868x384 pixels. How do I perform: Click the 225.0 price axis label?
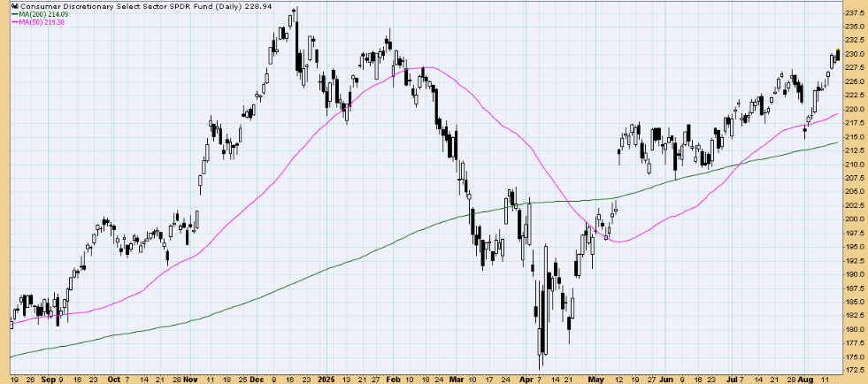click(855, 81)
